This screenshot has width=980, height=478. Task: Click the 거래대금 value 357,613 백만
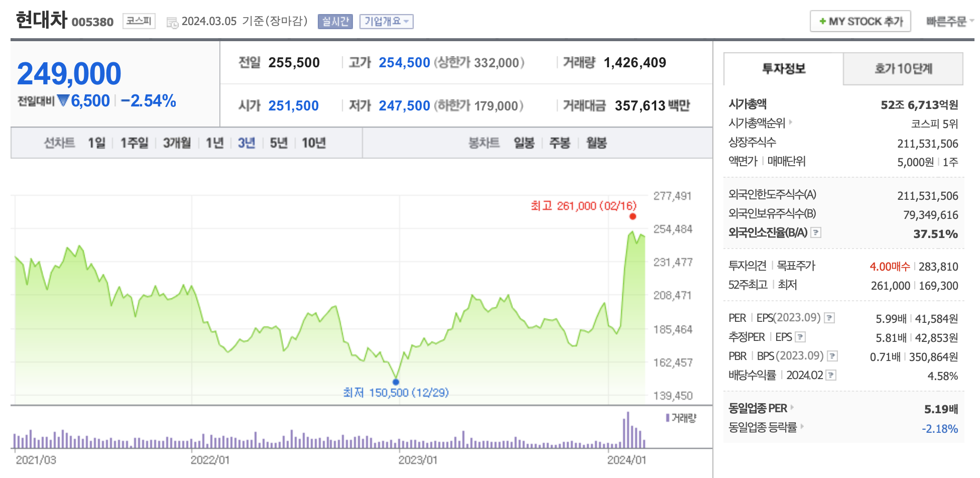click(652, 106)
